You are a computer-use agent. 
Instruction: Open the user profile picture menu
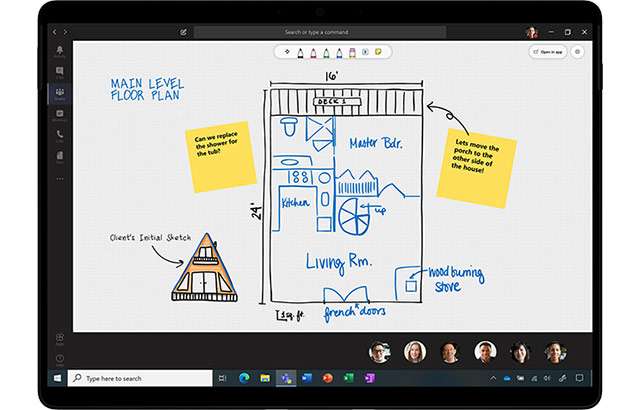532,32
